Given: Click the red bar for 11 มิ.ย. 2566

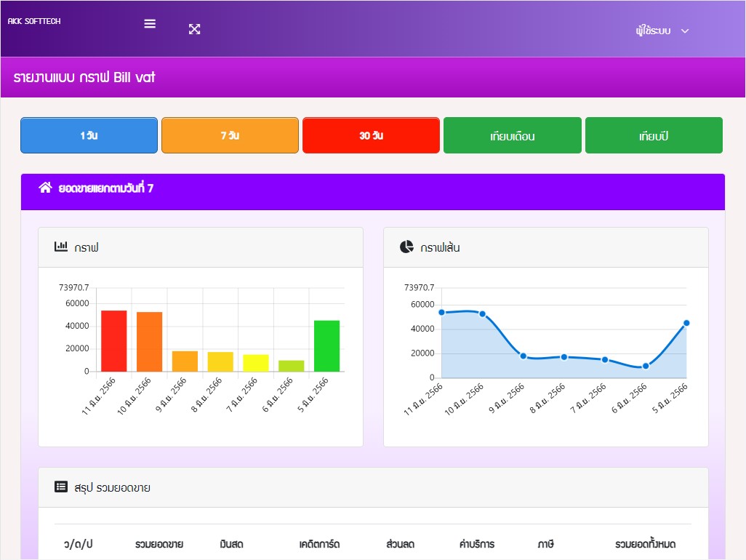Looking at the screenshot, I should 113,341.
